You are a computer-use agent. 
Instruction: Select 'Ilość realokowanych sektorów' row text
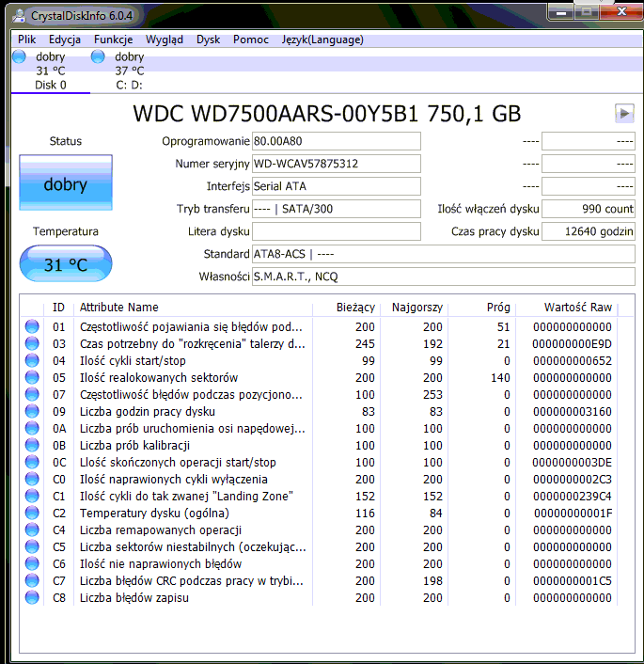(159, 378)
